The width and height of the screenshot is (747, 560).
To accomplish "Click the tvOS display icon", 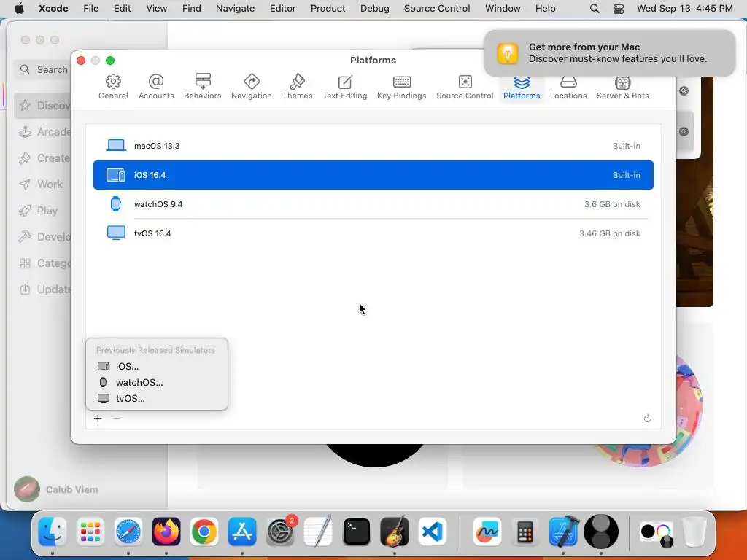I will [x=116, y=233].
